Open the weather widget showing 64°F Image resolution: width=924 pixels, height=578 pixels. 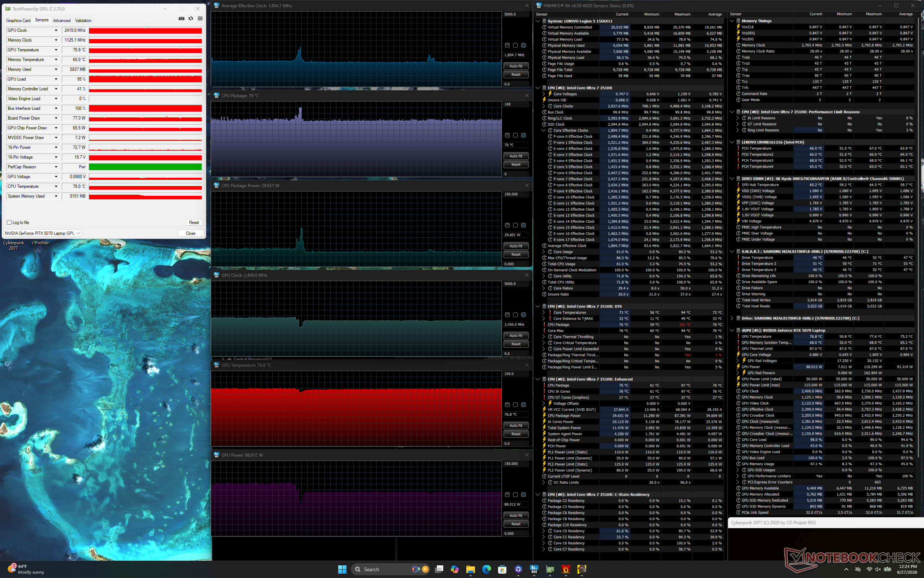point(26,569)
